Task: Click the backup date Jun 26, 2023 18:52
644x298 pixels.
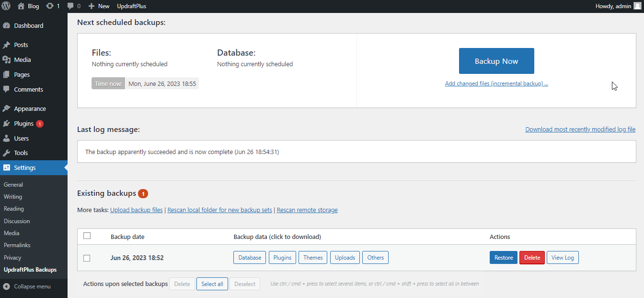Action: coord(137,258)
